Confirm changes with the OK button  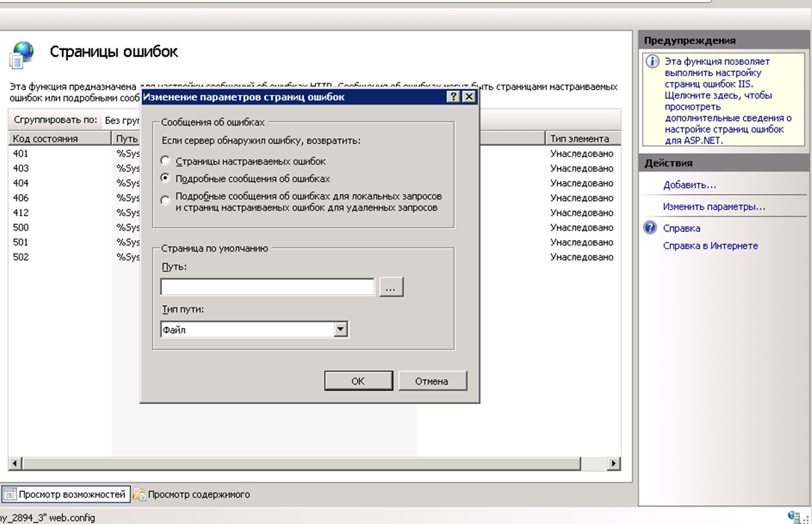point(358,380)
